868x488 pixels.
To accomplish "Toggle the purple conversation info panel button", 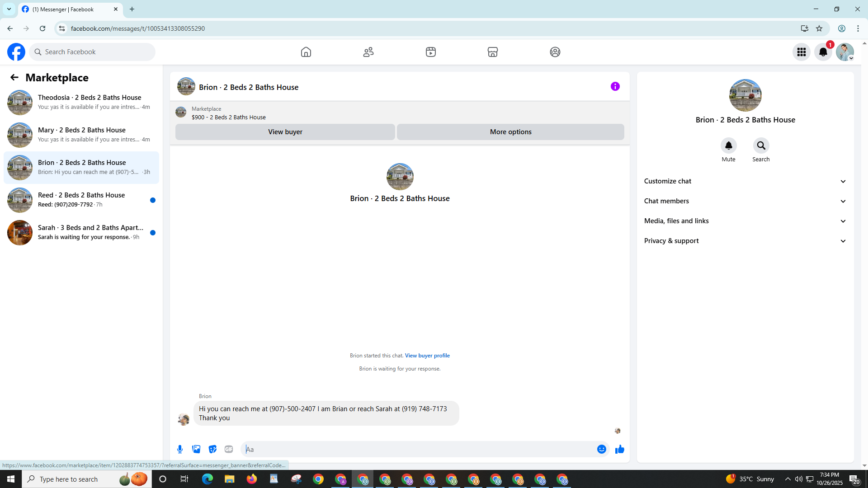I will point(615,86).
